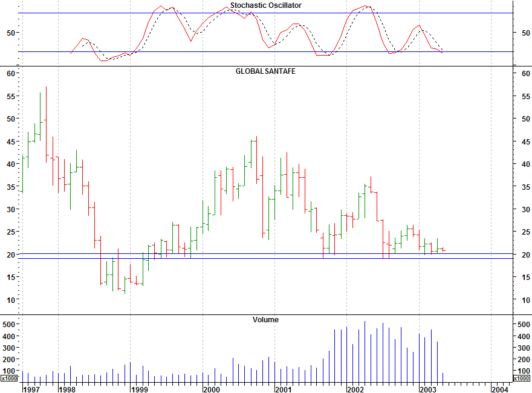The height and width of the screenshot is (393, 532).
Task: Click volume 400 on the right volume axis
Action: tap(524, 336)
